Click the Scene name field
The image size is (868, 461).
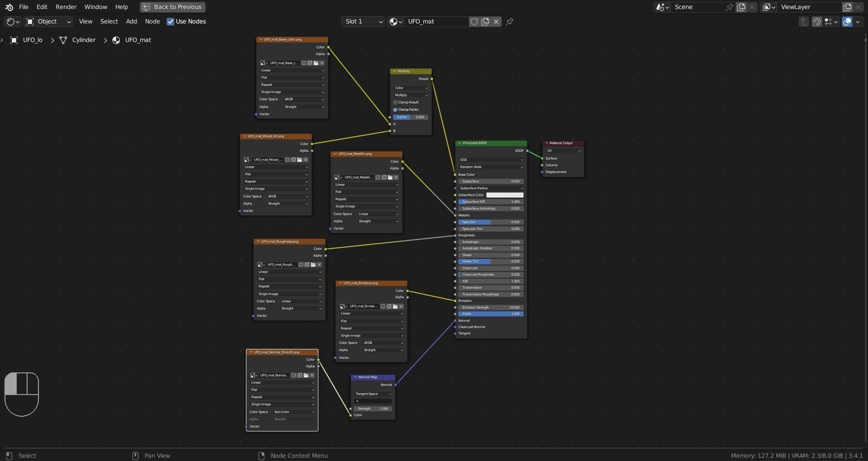698,7
